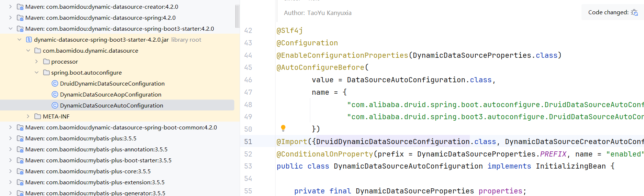Image resolution: width=644 pixels, height=196 pixels.
Task: Expand Maven mybatis-plus-boot-starter:3.5.5 node
Action: pyautogui.click(x=10, y=160)
